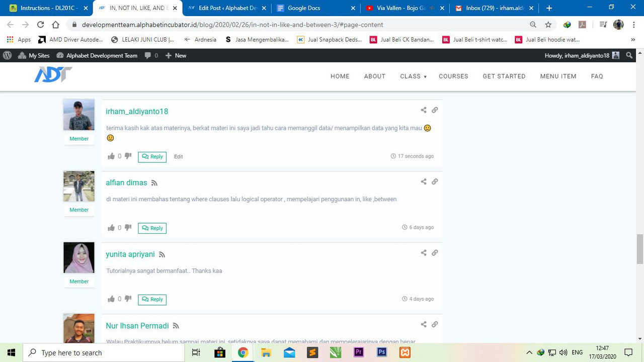Open Windows Start menu

(11, 352)
